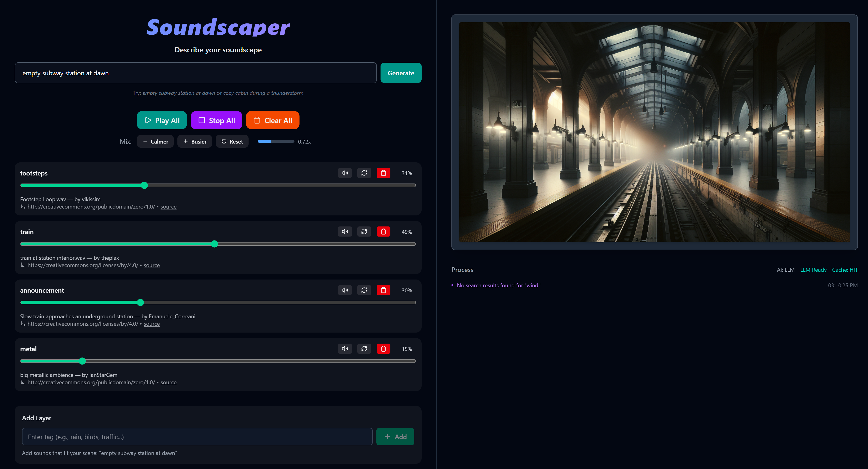Mute the footsteps layer
The height and width of the screenshot is (469, 868).
[345, 173]
